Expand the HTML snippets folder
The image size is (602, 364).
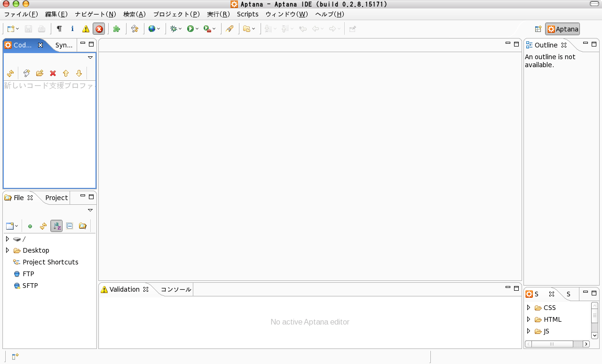click(x=529, y=319)
